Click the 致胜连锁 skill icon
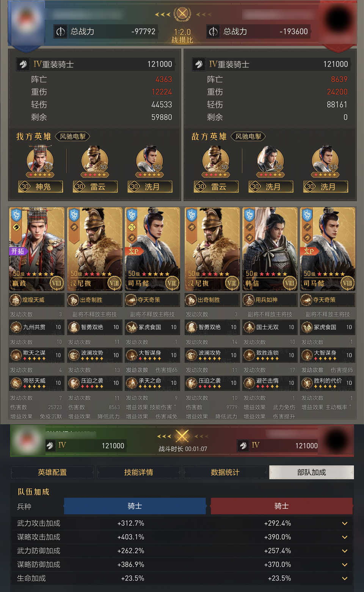This screenshot has height=592, width=364. point(249,355)
